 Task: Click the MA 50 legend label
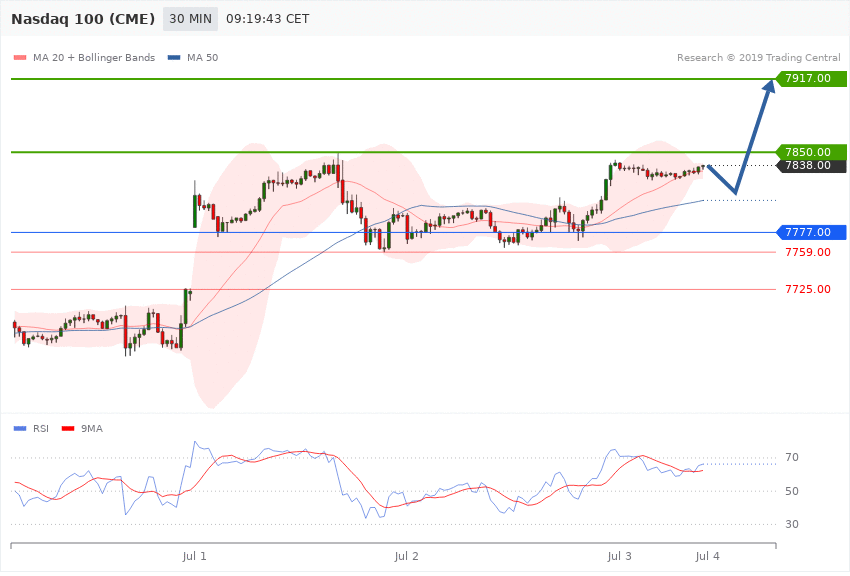202,57
